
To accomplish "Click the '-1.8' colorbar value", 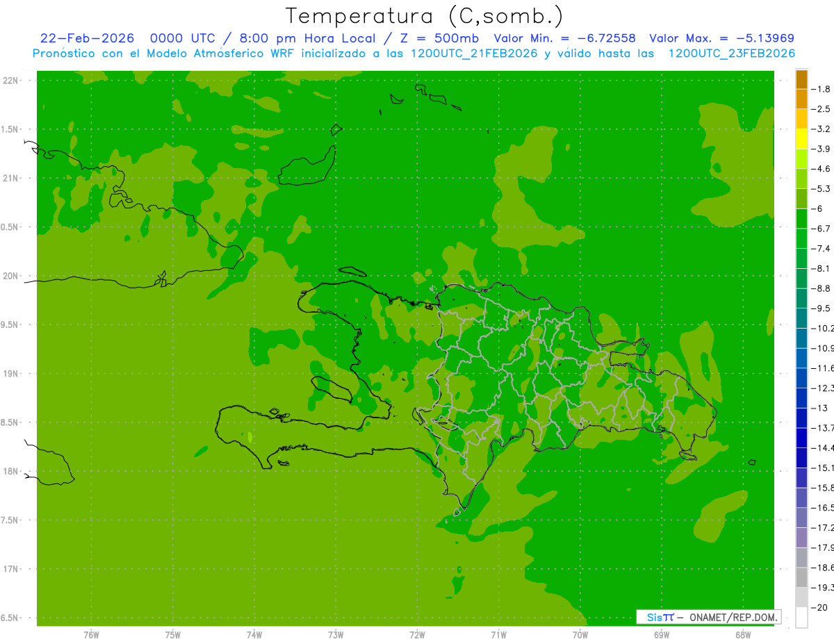I will coord(821,89).
